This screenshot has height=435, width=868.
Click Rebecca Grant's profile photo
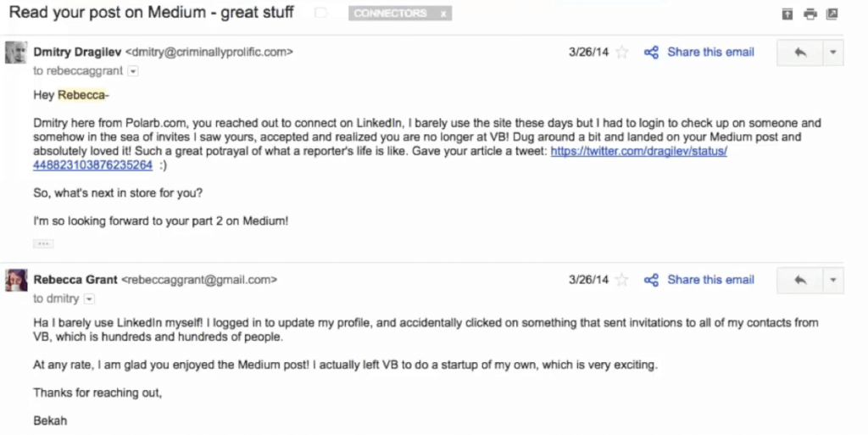16,281
